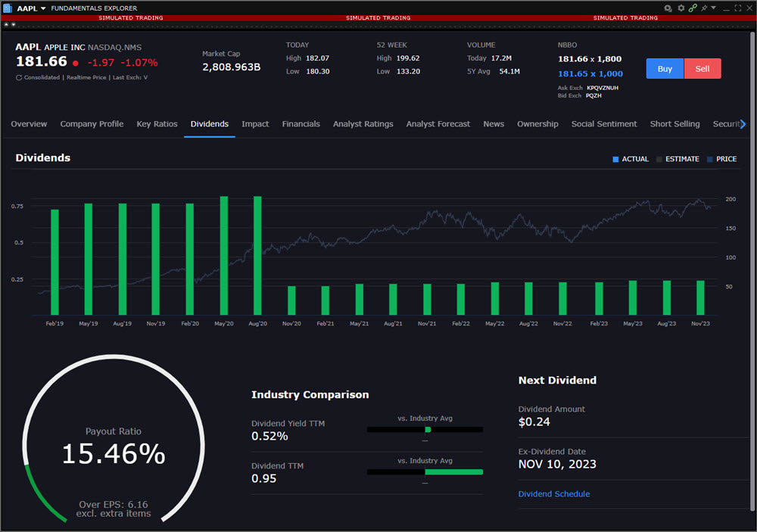Open the dropdown arrow beside the pin
This screenshot has width=757, height=532.
[714, 8]
